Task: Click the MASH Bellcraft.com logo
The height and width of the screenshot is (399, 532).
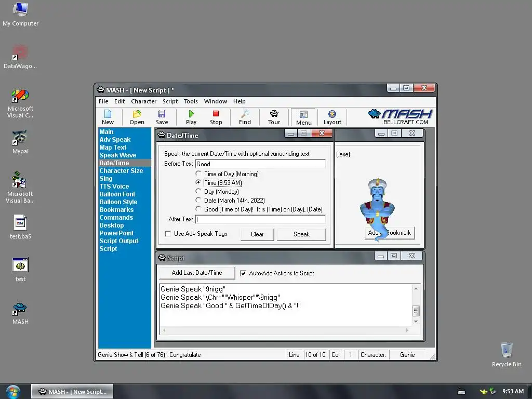Action: click(x=401, y=117)
